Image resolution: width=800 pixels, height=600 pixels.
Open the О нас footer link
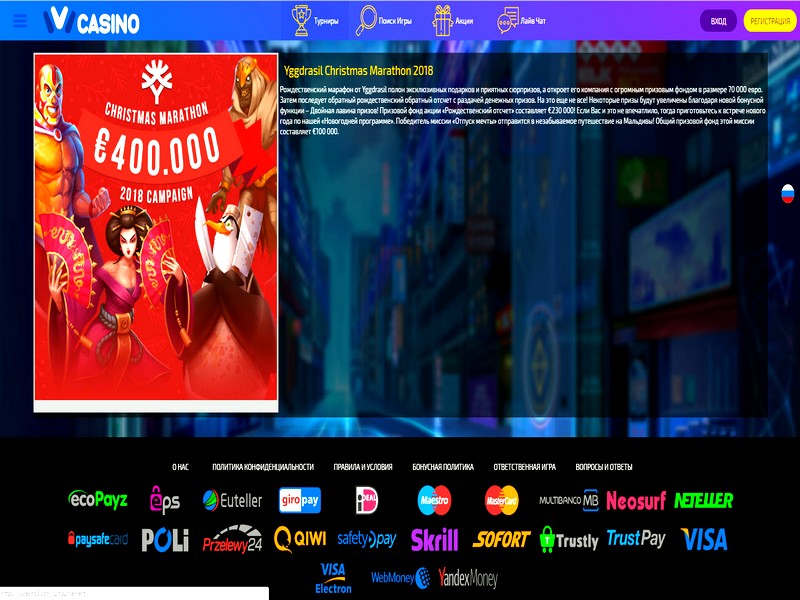click(x=180, y=467)
